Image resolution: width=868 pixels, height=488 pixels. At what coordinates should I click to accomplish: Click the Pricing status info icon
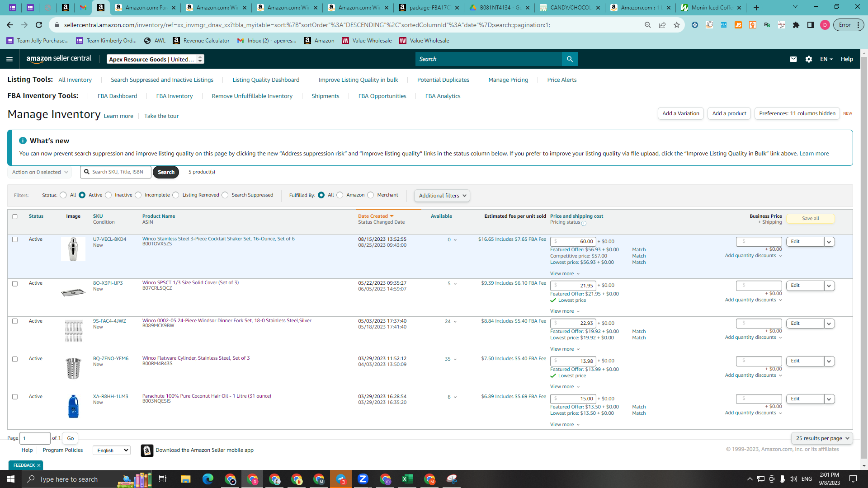click(584, 223)
